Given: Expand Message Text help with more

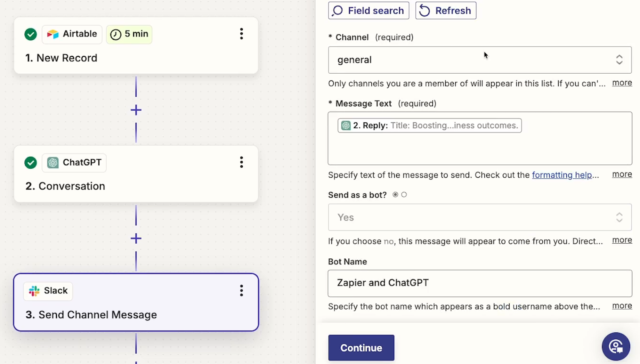Looking at the screenshot, I should (622, 174).
